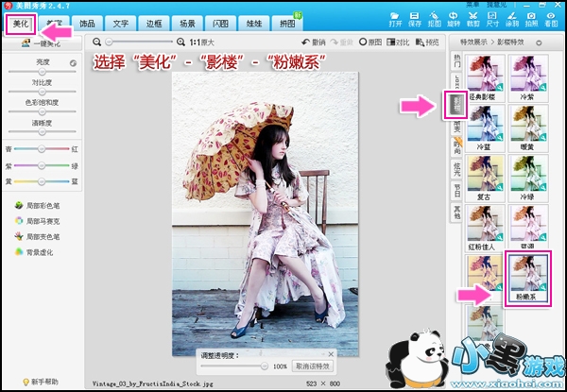Viewport: 567px width, 392px height.
Task: Reset adjustments icon beside 亮度
Action: tap(73, 63)
